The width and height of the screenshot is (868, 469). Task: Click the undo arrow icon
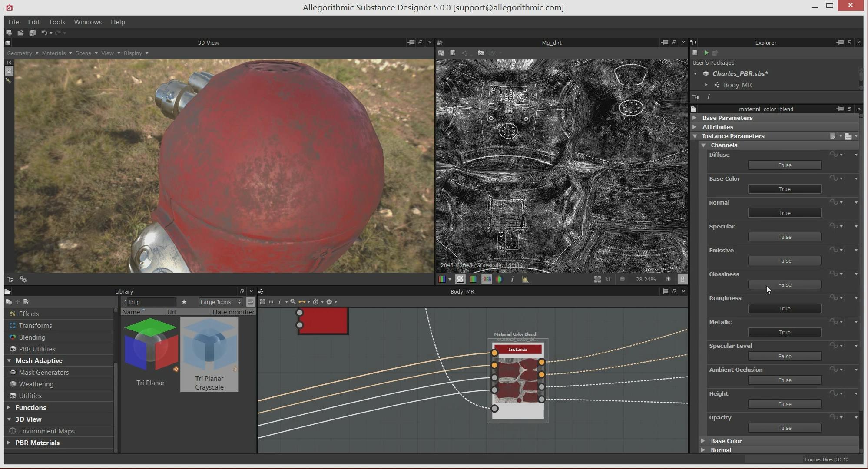tap(43, 33)
